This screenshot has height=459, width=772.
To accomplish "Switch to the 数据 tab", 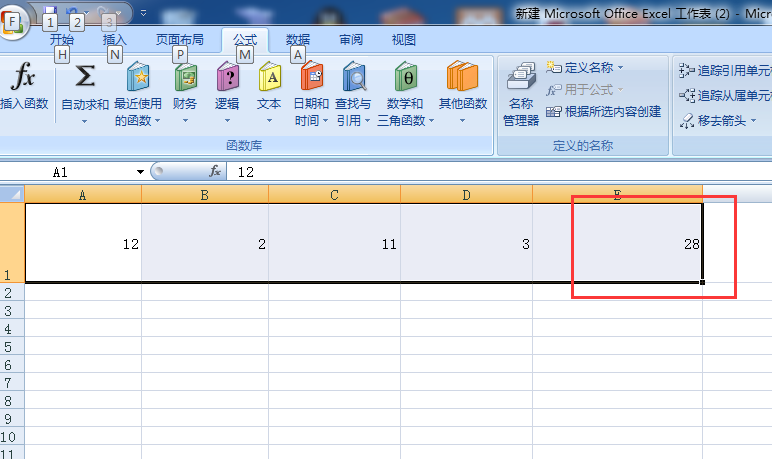I will [x=298, y=39].
